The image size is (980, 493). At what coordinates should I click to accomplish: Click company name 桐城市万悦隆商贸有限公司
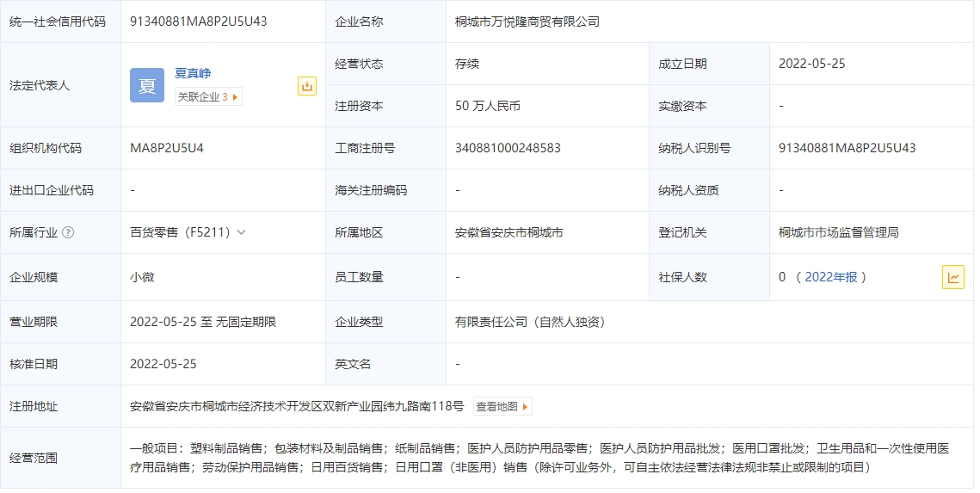point(527,22)
